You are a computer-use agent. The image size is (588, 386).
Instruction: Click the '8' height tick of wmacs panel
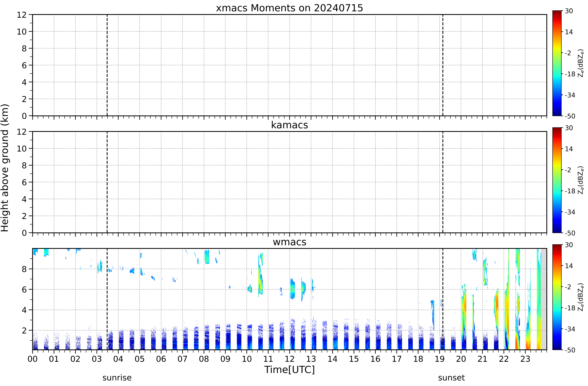24,269
